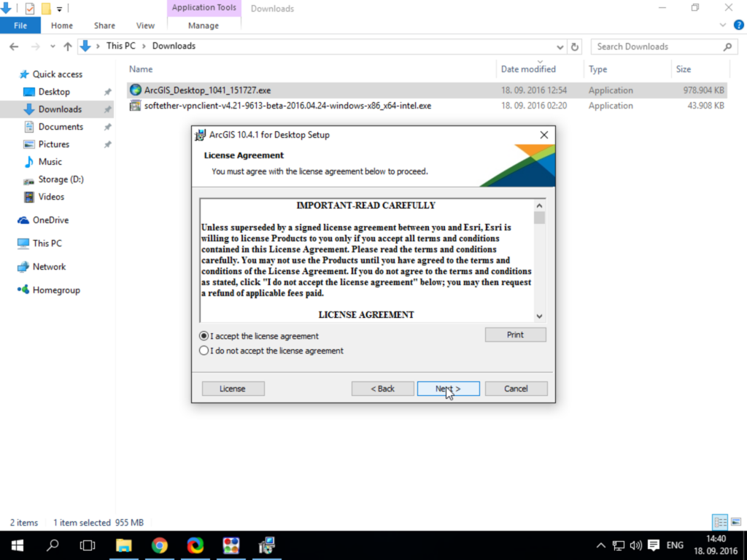This screenshot has height=560, width=747.
Task: Click the ArcGIS exe globe icon
Action: point(136,90)
